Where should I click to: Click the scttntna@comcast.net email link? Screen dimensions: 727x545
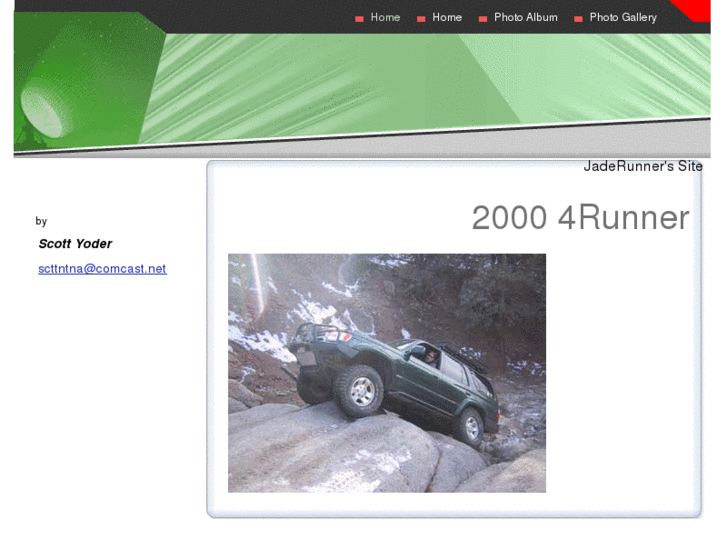[102, 269]
